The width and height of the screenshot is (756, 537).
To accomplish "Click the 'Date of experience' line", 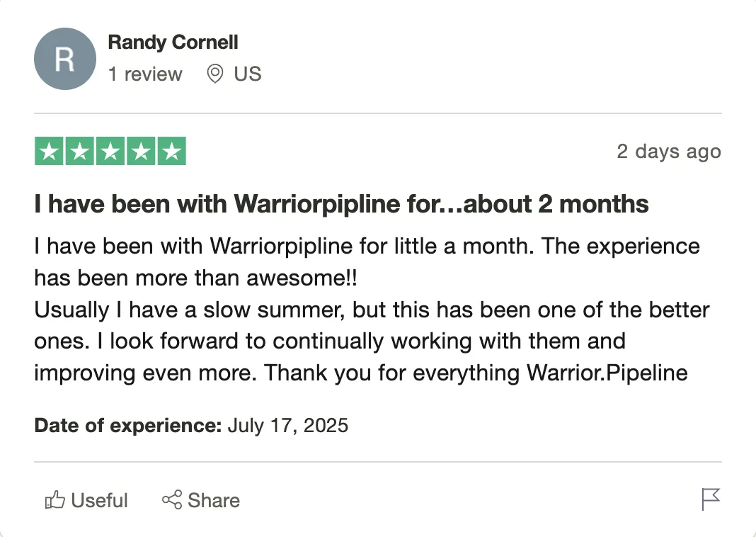I will [191, 426].
